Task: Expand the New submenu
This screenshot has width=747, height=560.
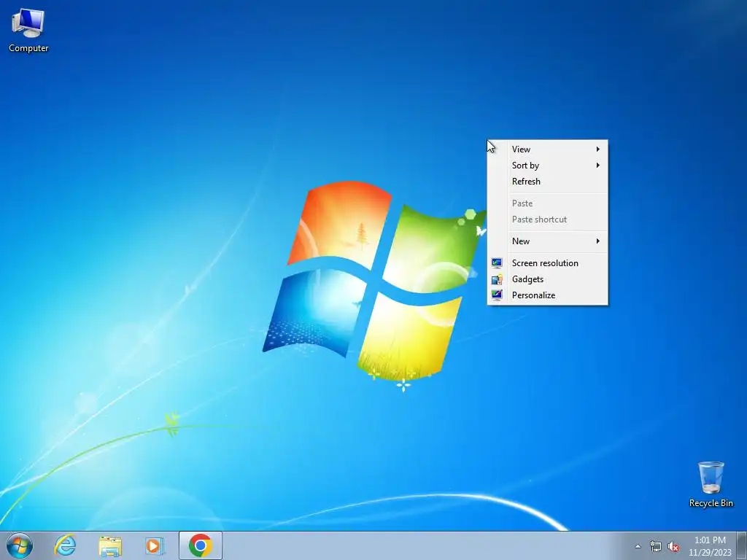Action: click(547, 241)
